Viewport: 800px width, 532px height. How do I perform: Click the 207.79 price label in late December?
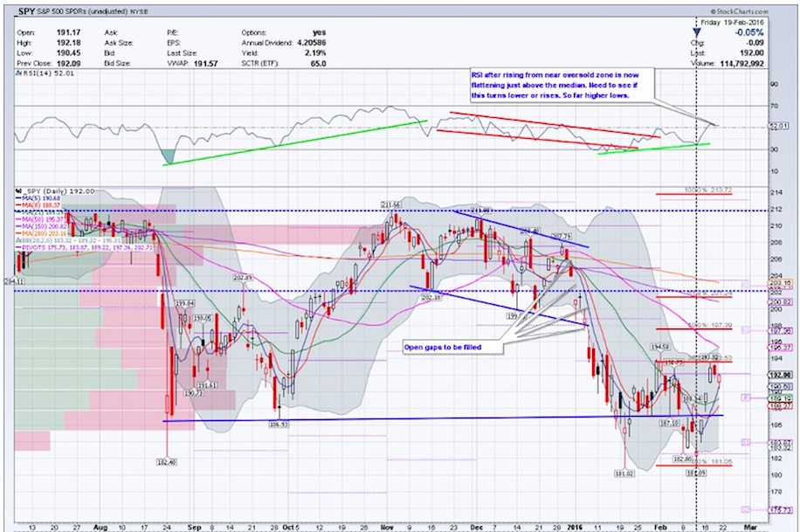click(562, 237)
